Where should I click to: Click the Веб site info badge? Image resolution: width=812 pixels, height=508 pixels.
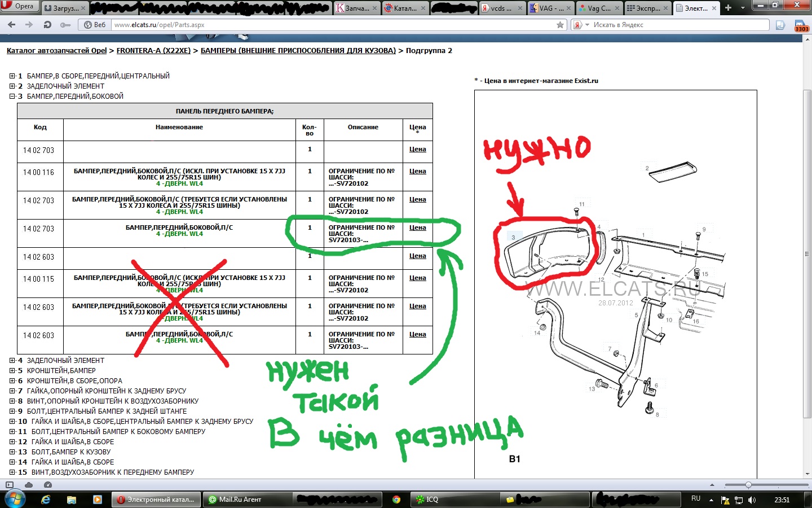click(x=94, y=25)
